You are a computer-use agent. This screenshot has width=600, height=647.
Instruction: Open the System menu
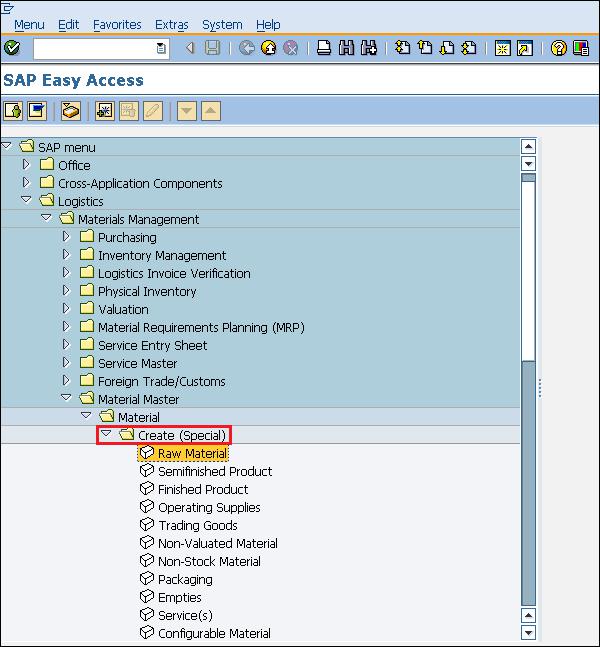point(222,25)
